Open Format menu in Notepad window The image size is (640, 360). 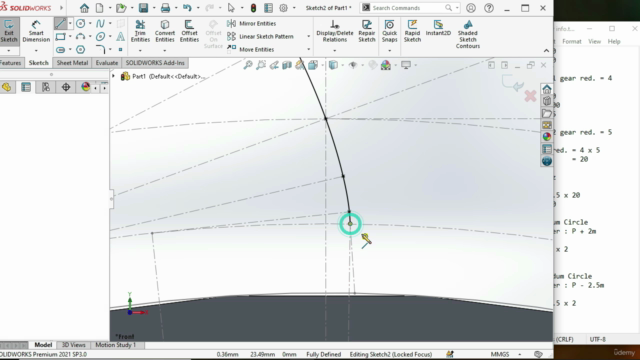[571, 41]
